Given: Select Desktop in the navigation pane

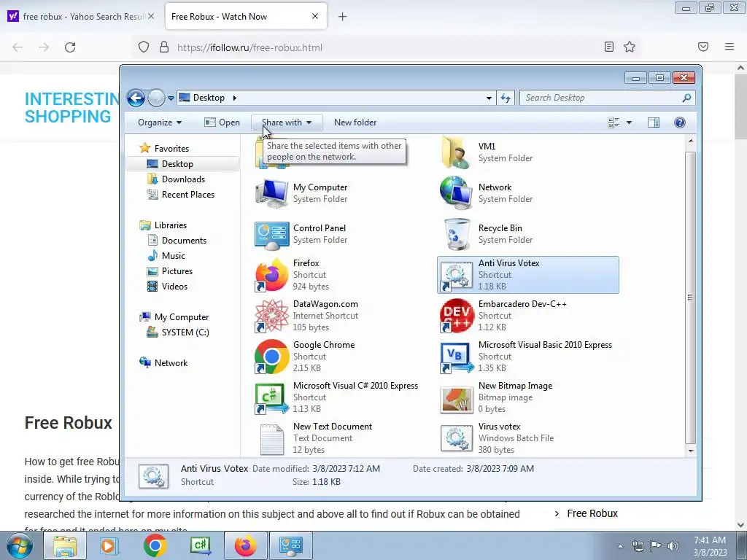Looking at the screenshot, I should click(177, 164).
